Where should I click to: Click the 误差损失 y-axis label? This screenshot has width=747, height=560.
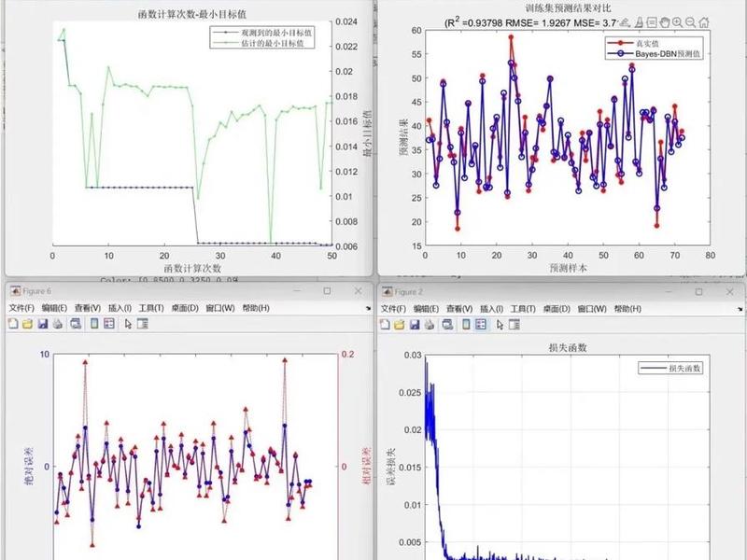point(390,466)
